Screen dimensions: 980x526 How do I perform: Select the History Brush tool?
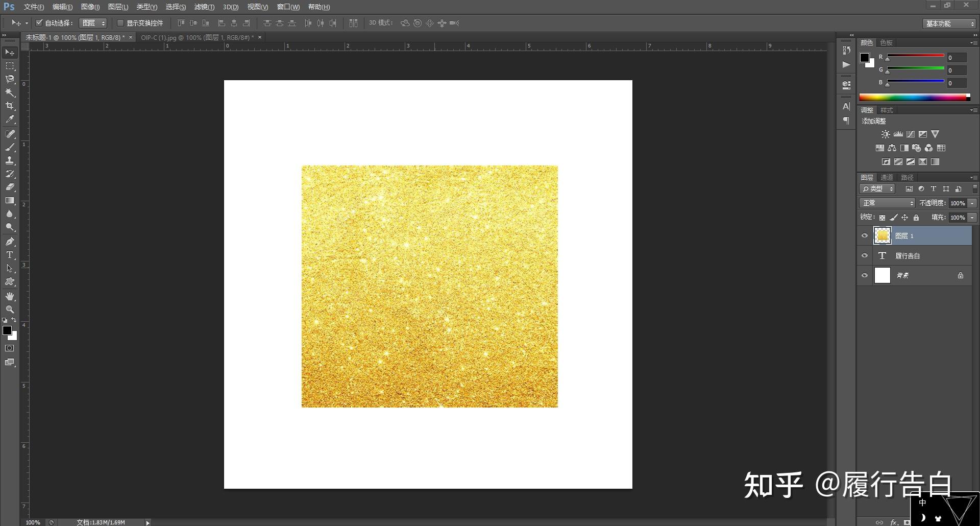click(x=10, y=174)
